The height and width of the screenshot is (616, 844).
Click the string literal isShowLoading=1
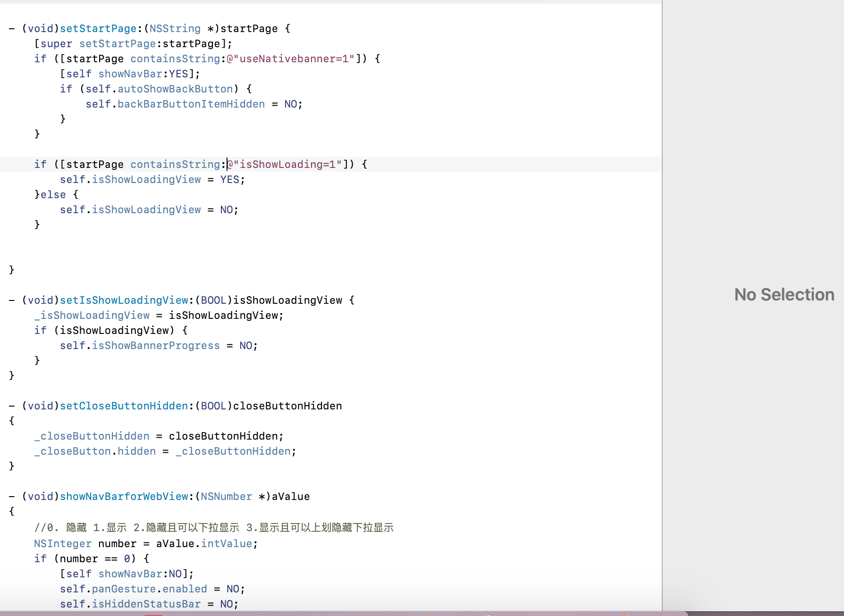[x=286, y=164]
